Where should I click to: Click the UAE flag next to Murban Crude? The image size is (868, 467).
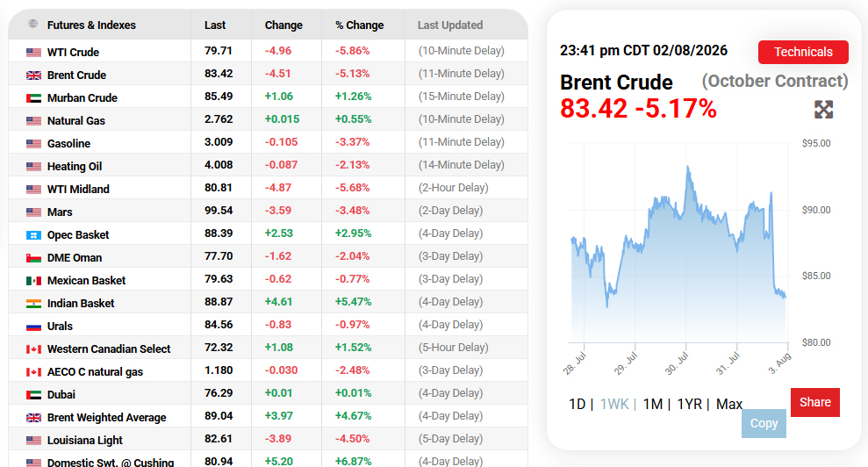click(33, 98)
